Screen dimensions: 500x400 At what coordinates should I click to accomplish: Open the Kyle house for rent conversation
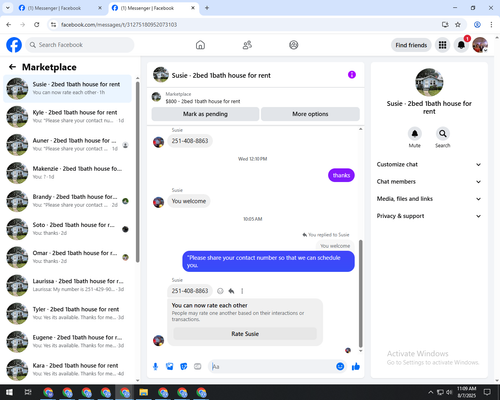pyautogui.click(x=67, y=116)
